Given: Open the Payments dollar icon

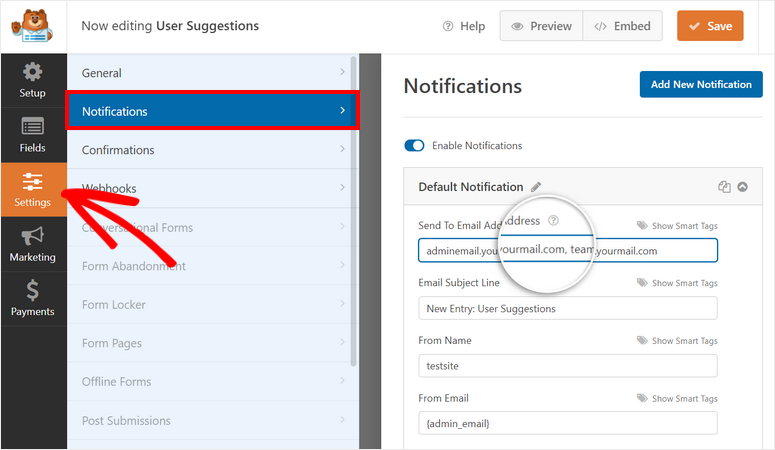Looking at the screenshot, I should click(x=33, y=297).
